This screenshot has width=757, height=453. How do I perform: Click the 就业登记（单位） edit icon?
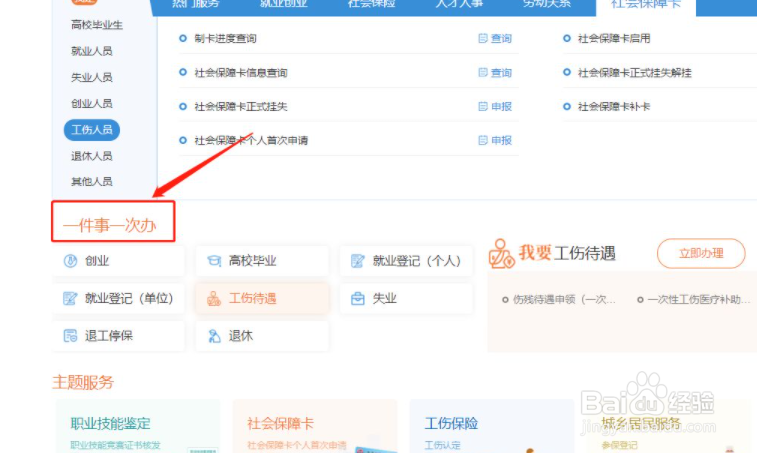70,298
